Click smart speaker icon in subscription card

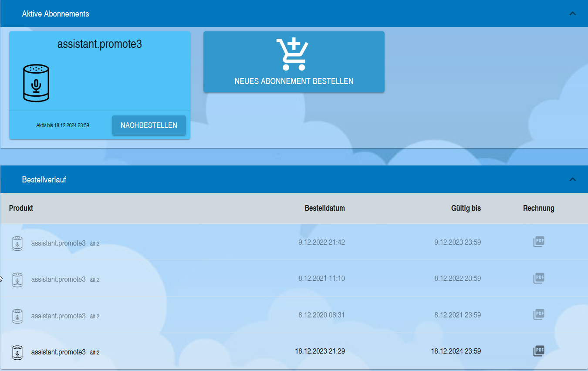(36, 83)
